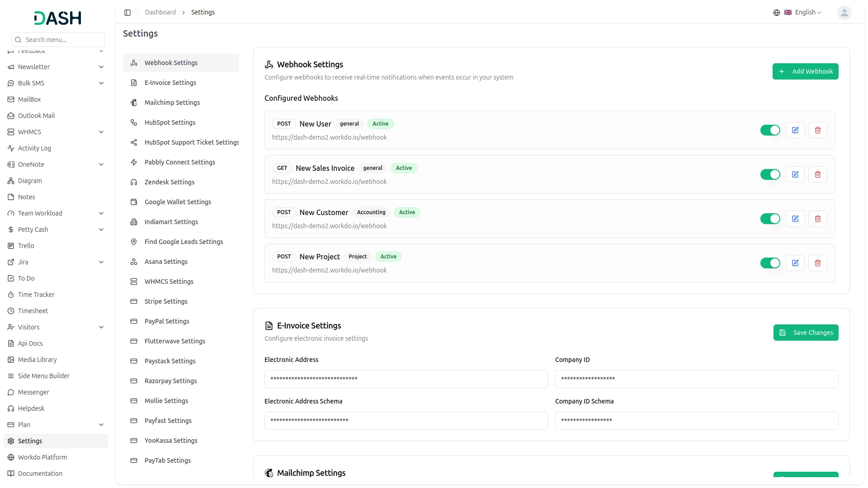
Task: Disable the New Customer webhook toggle
Action: pos(770,218)
